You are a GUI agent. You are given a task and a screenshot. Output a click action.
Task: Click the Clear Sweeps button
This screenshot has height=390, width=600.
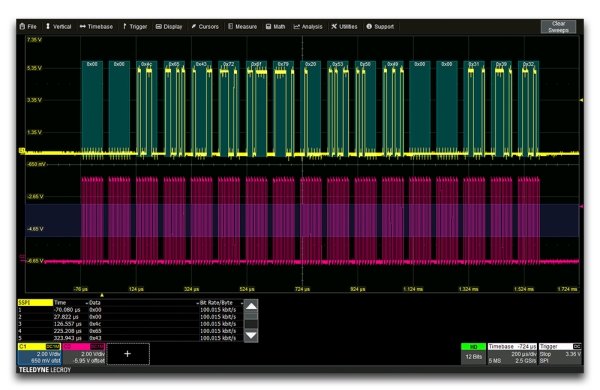point(558,27)
